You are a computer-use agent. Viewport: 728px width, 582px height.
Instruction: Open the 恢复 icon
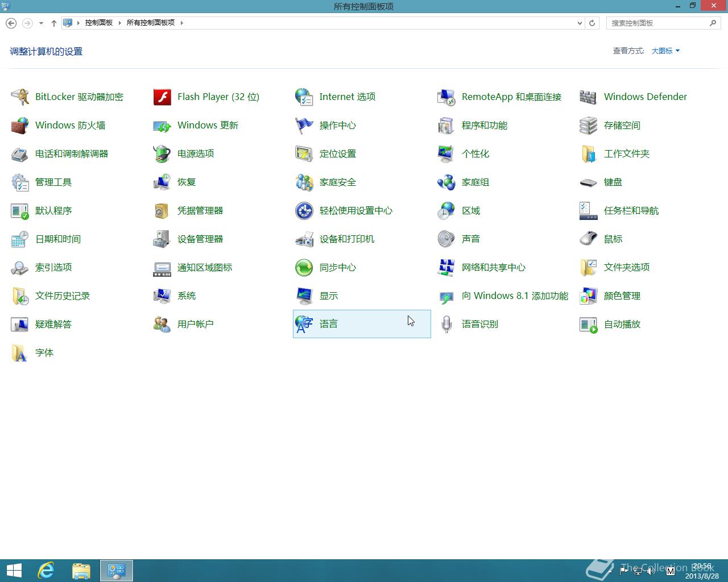click(162, 182)
